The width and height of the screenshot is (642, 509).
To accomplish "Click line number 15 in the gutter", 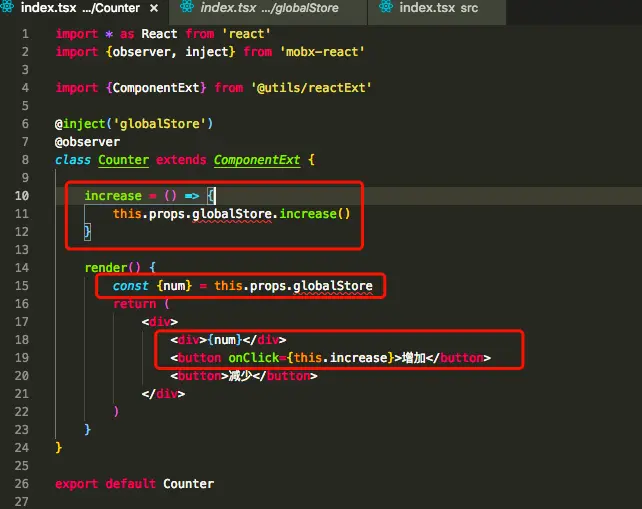I will 22,286.
